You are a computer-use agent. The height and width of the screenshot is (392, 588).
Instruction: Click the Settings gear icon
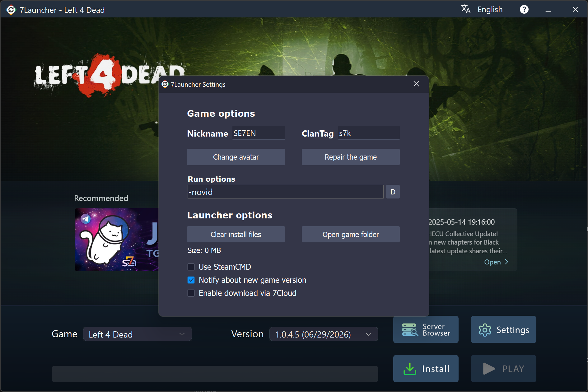pyautogui.click(x=485, y=330)
